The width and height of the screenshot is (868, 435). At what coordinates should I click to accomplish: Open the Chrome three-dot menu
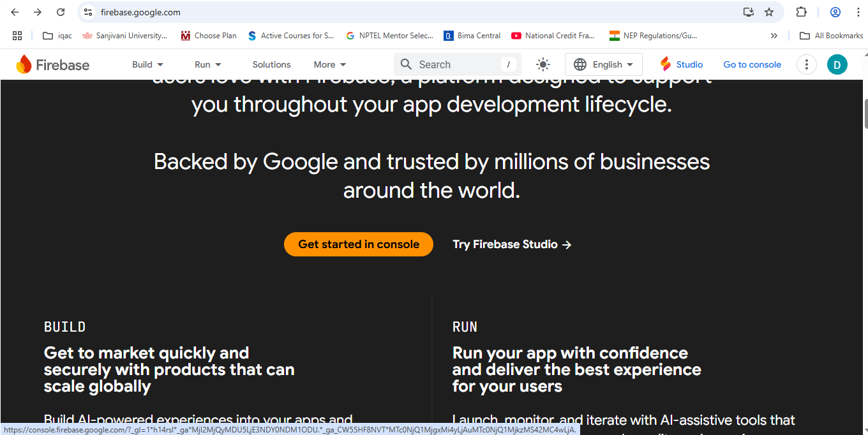(858, 12)
